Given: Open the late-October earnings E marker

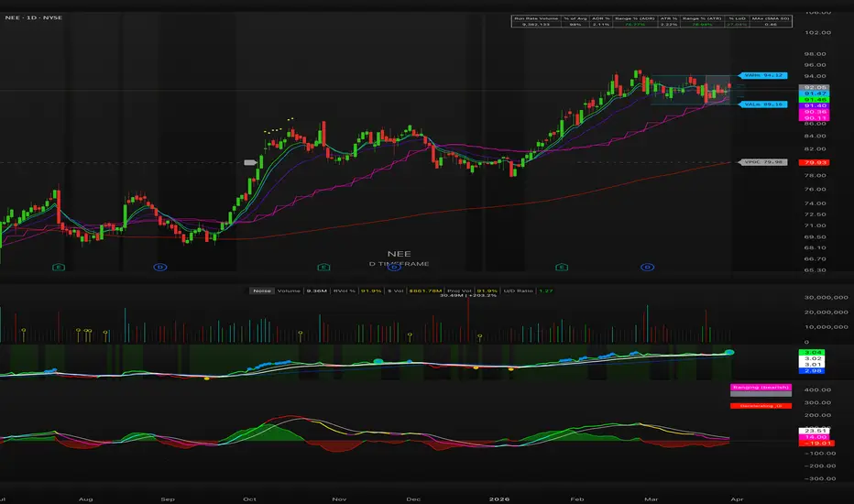Looking at the screenshot, I should [x=323, y=267].
